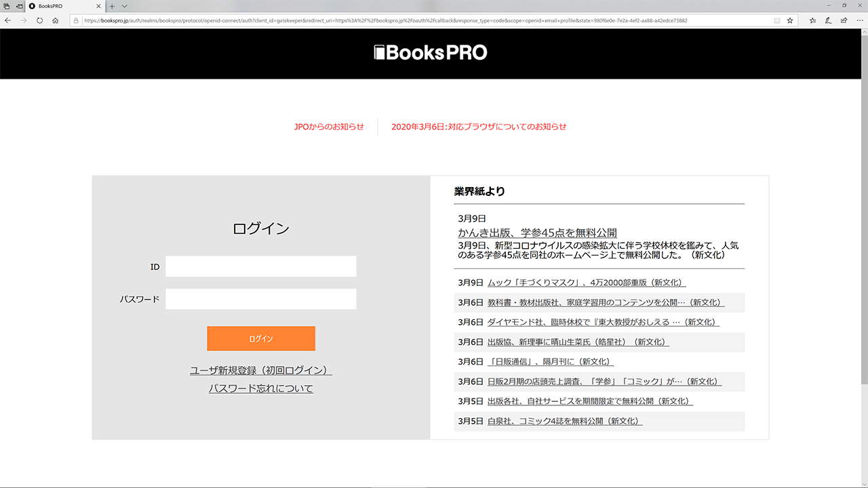Open news 出版協、新理事に晴山生菜氏
The image size is (868, 488).
pyautogui.click(x=578, y=342)
